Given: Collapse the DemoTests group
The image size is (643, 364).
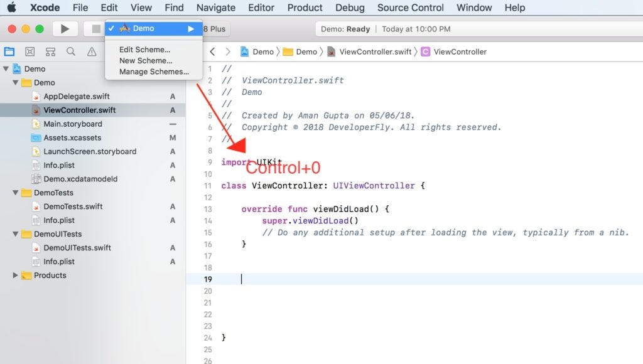Looking at the screenshot, I should [15, 193].
